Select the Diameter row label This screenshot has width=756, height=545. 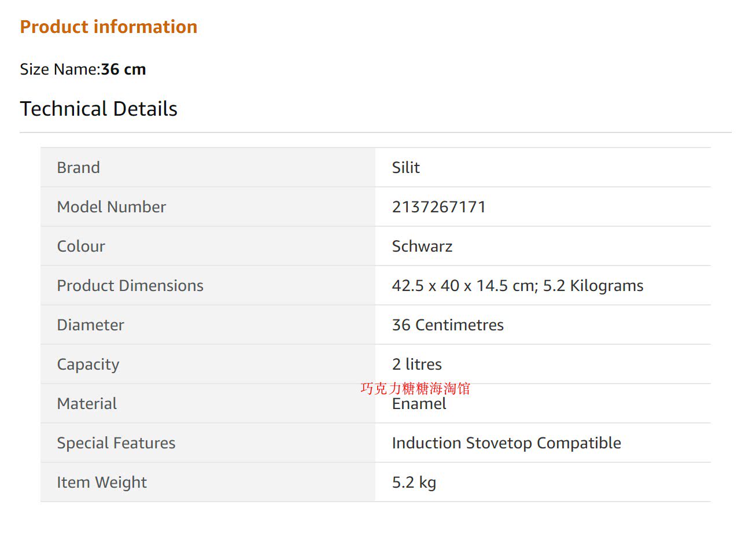tap(90, 325)
